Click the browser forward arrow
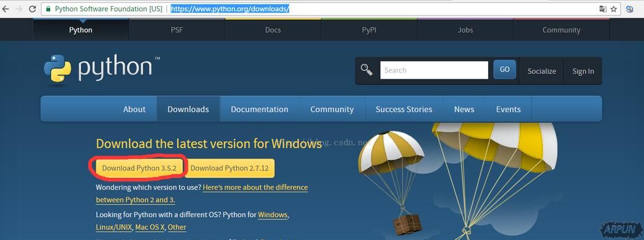 tap(19, 9)
